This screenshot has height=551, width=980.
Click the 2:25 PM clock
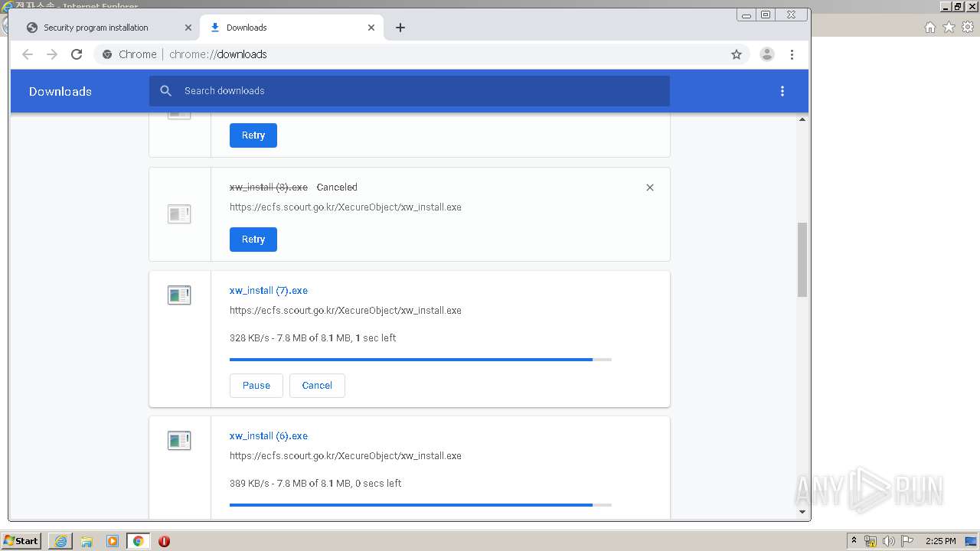941,541
